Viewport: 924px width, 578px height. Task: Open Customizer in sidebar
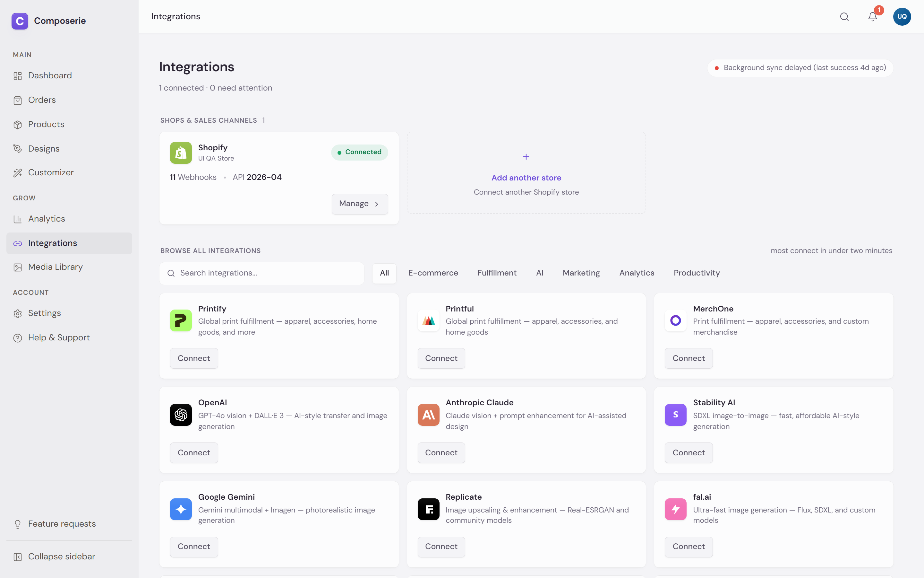pos(69,173)
